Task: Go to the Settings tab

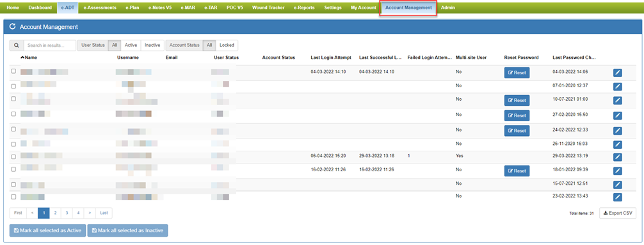Action: (x=333, y=8)
